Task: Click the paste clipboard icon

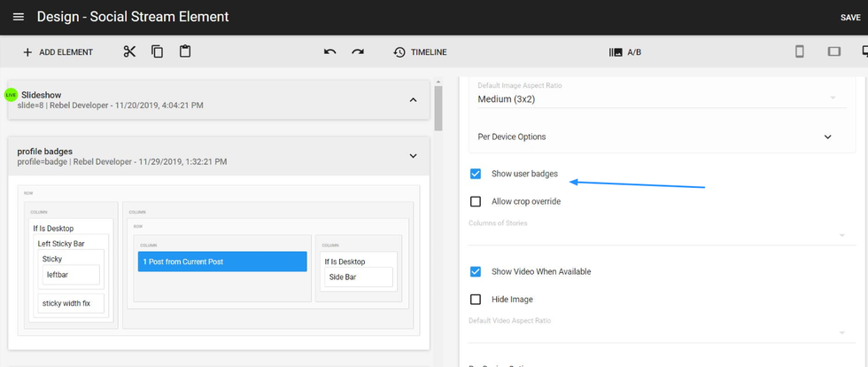Action: 184,51
